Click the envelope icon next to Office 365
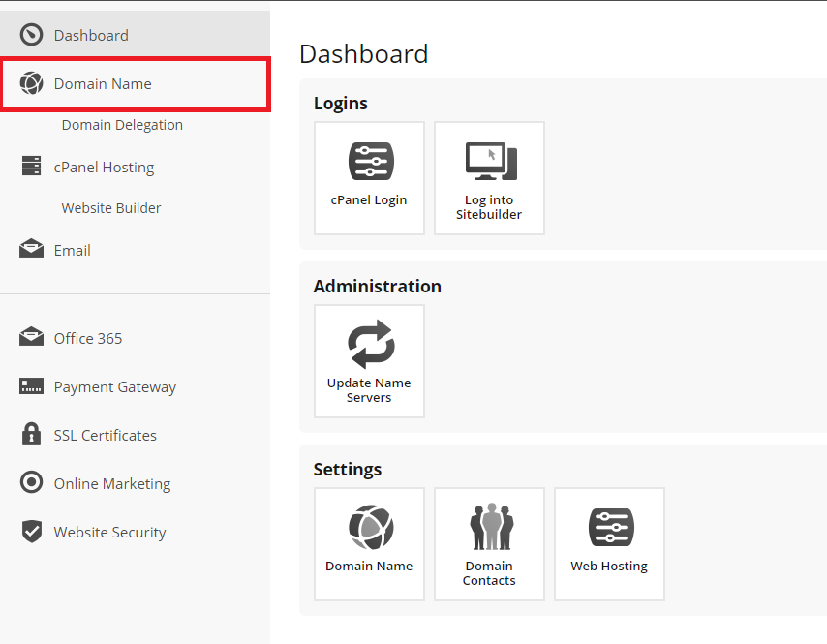This screenshot has width=827, height=644. click(31, 336)
